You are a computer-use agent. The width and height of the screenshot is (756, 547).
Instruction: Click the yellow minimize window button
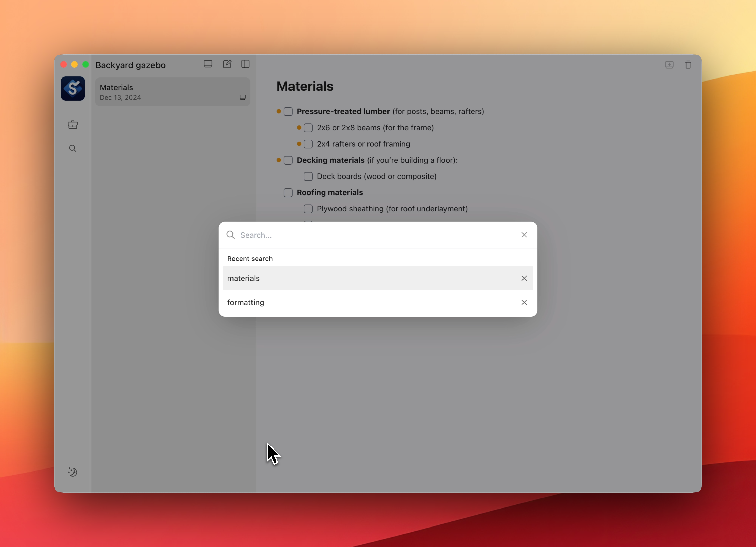coord(74,64)
